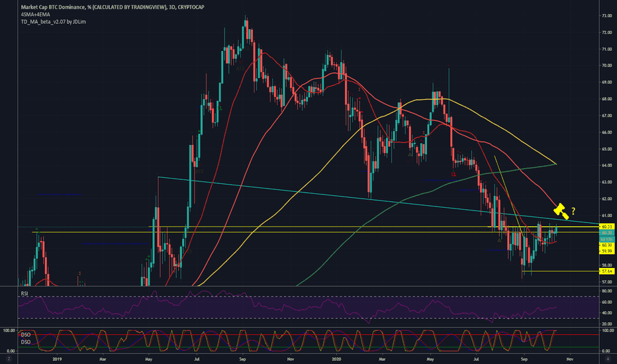Image resolution: width=617 pixels, height=364 pixels.
Task: Select the yellow question mark annotation
Action: coord(573,211)
